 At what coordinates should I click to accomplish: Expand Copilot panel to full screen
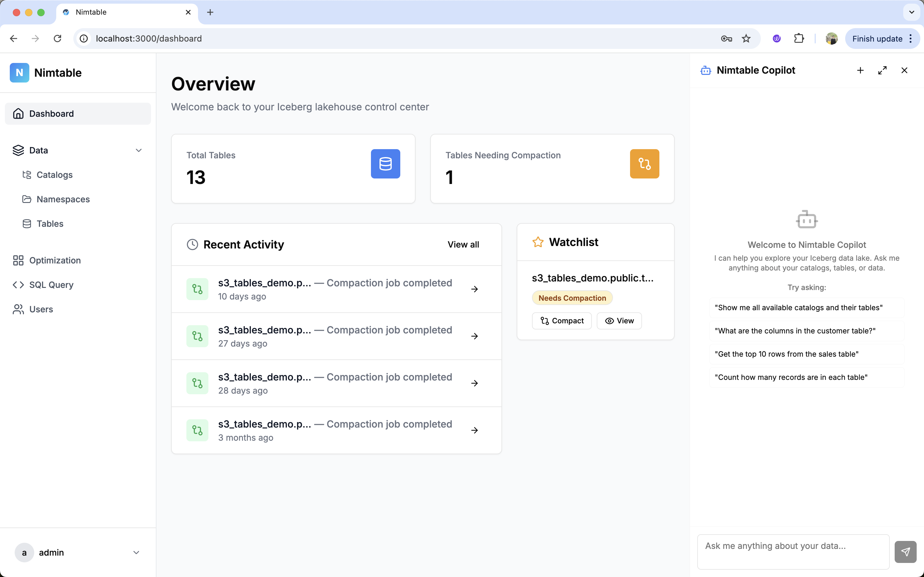tap(882, 70)
